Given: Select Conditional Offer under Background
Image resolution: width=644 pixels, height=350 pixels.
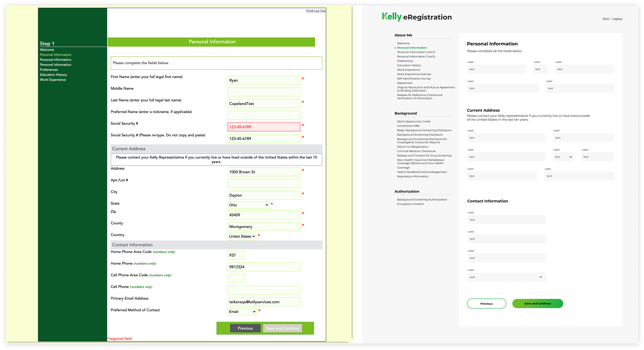Looking at the screenshot, I should [x=408, y=126].
